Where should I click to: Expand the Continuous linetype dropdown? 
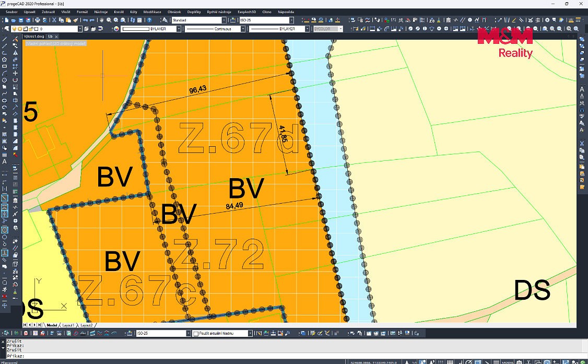click(215, 29)
